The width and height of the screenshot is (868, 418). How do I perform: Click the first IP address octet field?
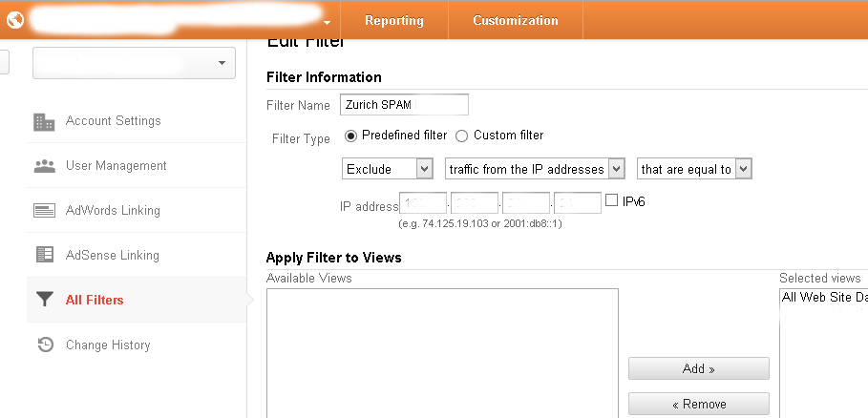tap(423, 203)
